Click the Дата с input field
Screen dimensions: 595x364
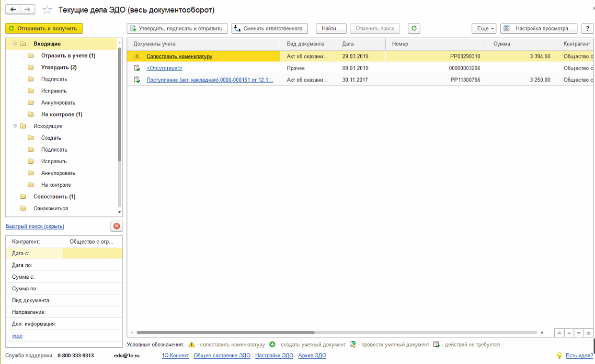tap(93, 253)
